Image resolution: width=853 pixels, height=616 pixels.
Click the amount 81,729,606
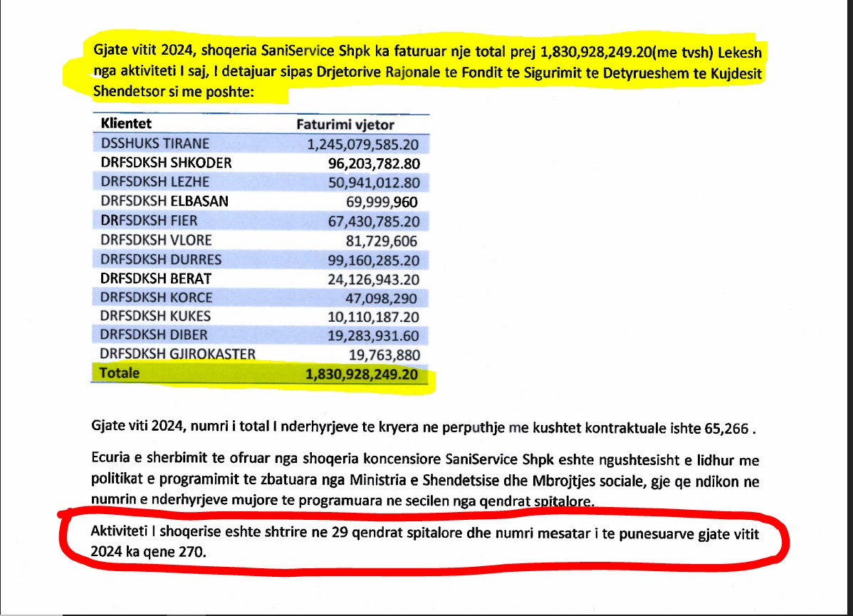(382, 241)
